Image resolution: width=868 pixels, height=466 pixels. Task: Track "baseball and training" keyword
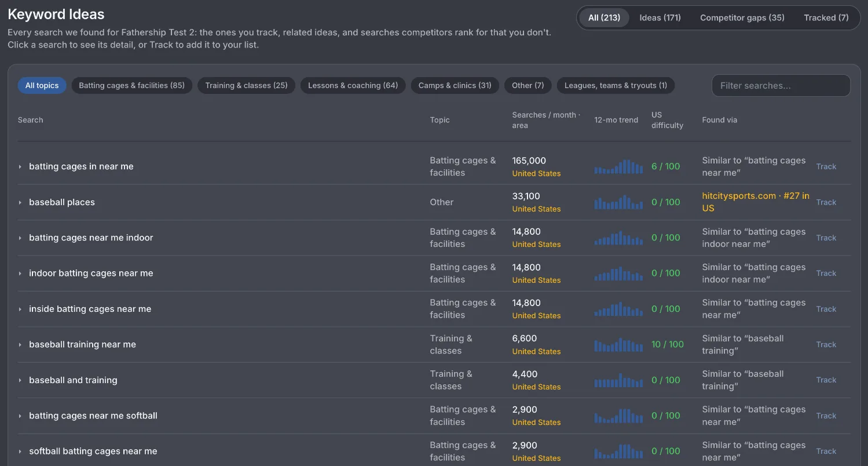coord(826,380)
